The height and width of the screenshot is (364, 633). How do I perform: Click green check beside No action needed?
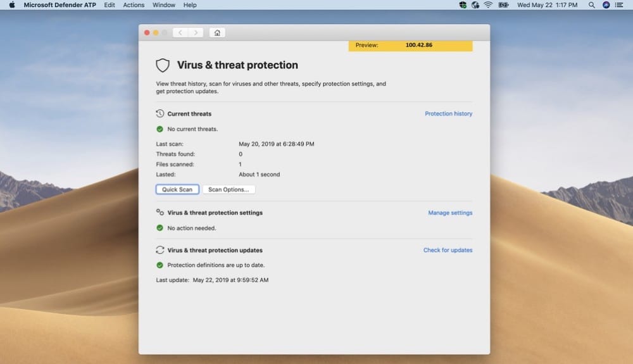pyautogui.click(x=160, y=228)
